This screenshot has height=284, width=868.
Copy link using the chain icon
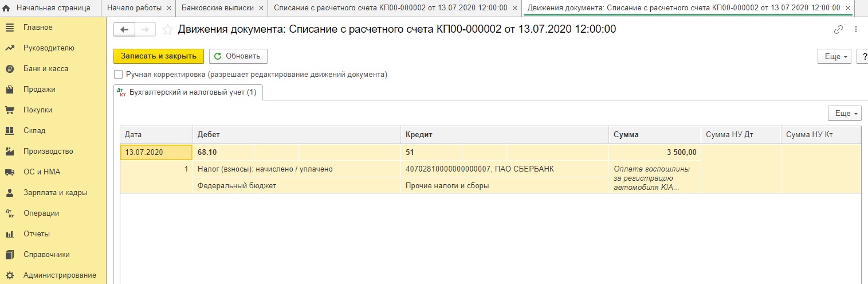[x=839, y=29]
